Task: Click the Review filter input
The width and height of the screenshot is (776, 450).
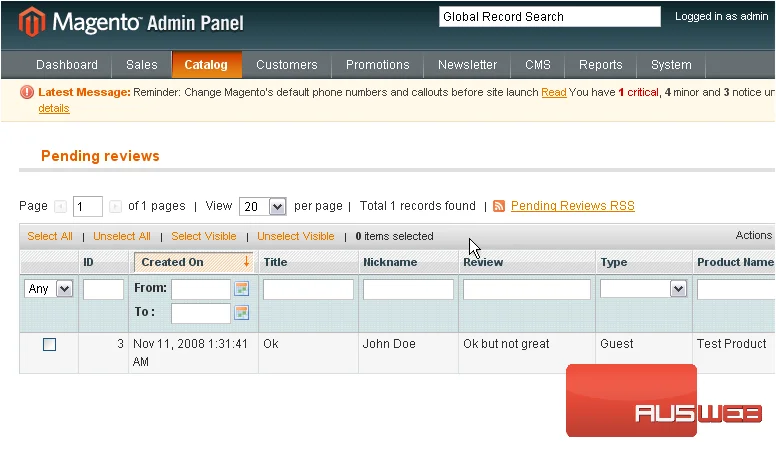Action: pos(527,289)
